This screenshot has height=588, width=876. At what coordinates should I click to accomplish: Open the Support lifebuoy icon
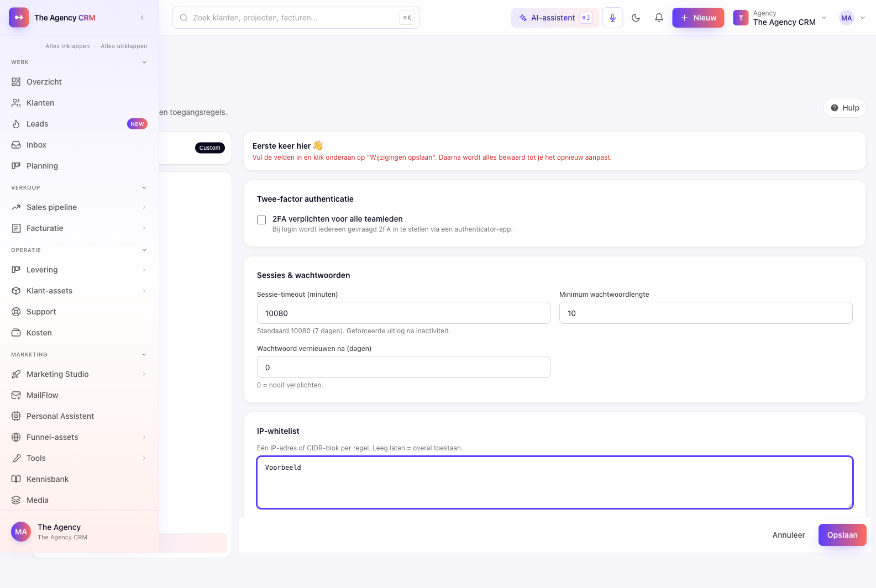16,312
